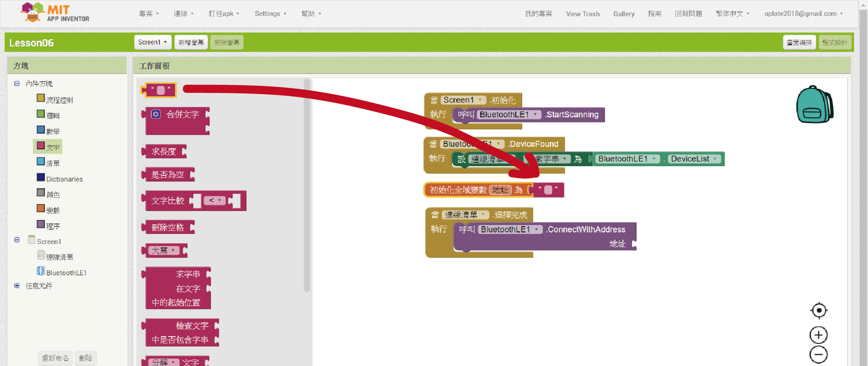The height and width of the screenshot is (366, 868).
Task: Select the 顏色 color blocks category
Action: click(53, 194)
